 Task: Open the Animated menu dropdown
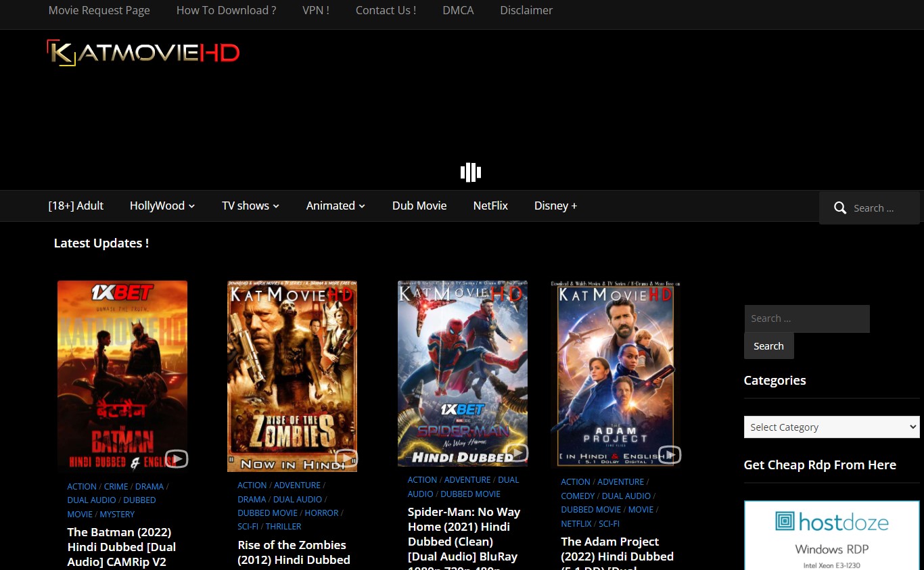(336, 206)
